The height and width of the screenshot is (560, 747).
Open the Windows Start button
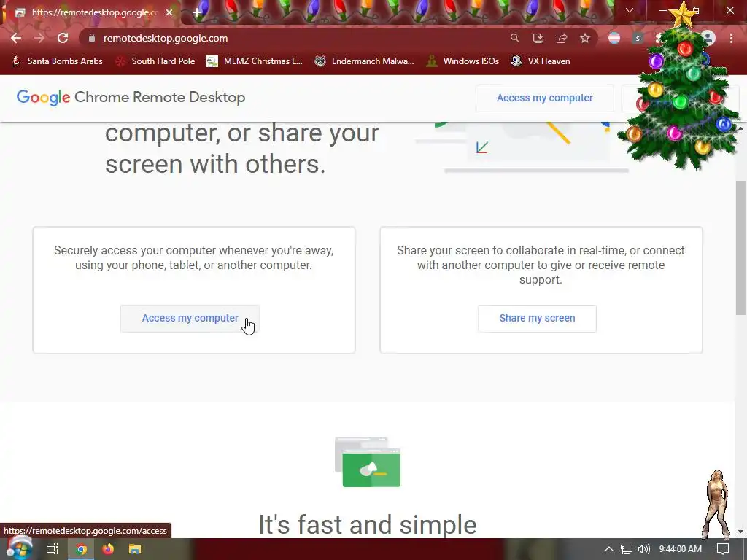pyautogui.click(x=19, y=549)
